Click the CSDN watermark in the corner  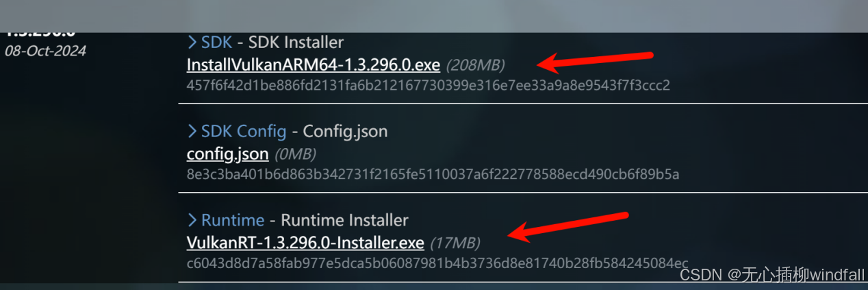pos(772,275)
